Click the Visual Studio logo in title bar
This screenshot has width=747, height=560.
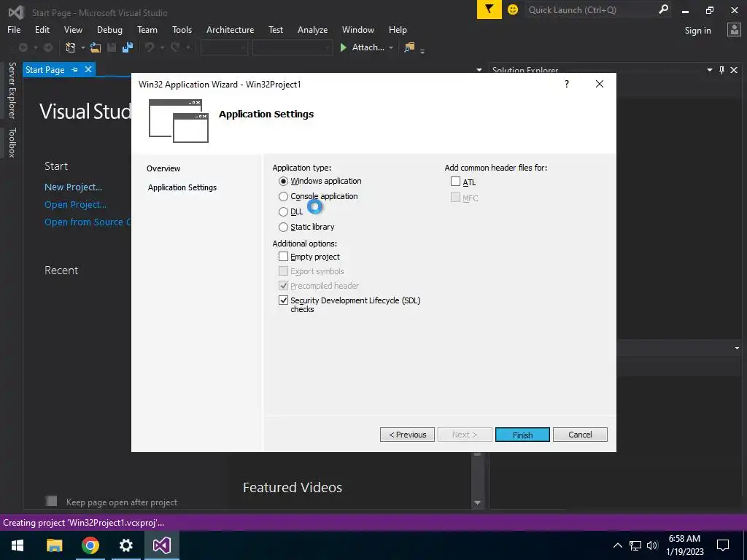point(16,12)
